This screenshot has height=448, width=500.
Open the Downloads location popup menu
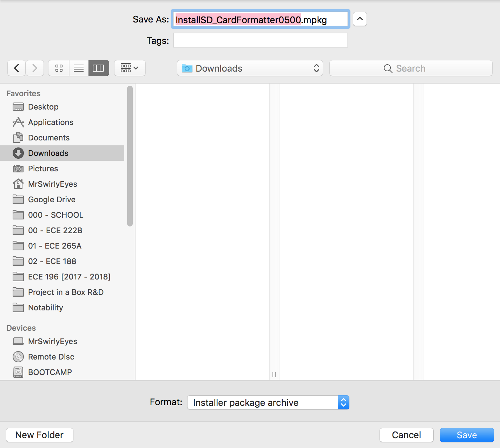point(250,68)
